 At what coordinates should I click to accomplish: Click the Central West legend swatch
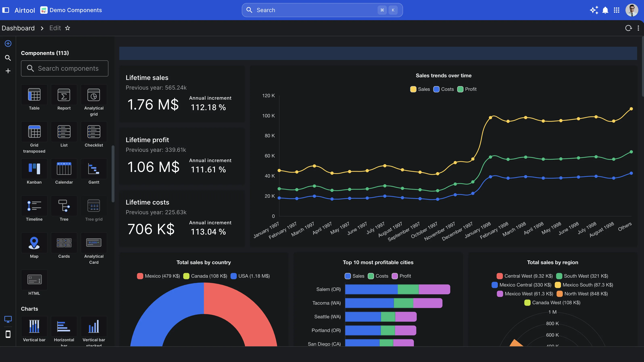[x=500, y=276]
